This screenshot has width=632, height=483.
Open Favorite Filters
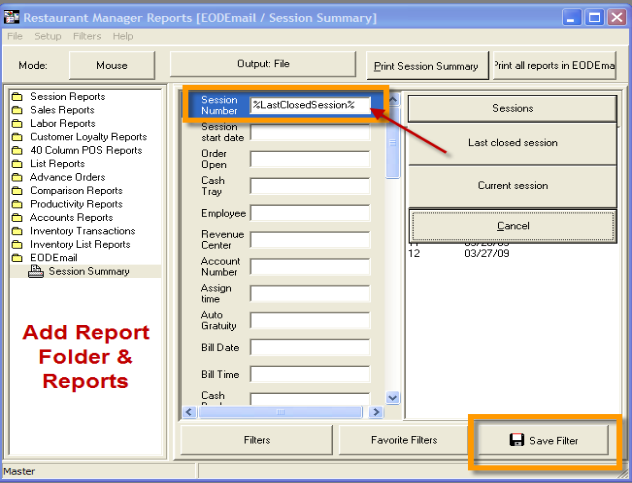pyautogui.click(x=404, y=440)
